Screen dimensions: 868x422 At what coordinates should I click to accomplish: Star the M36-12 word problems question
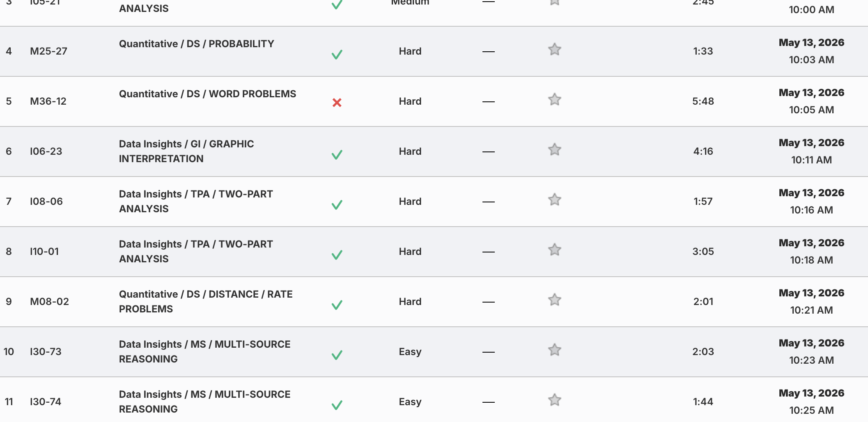(x=554, y=100)
